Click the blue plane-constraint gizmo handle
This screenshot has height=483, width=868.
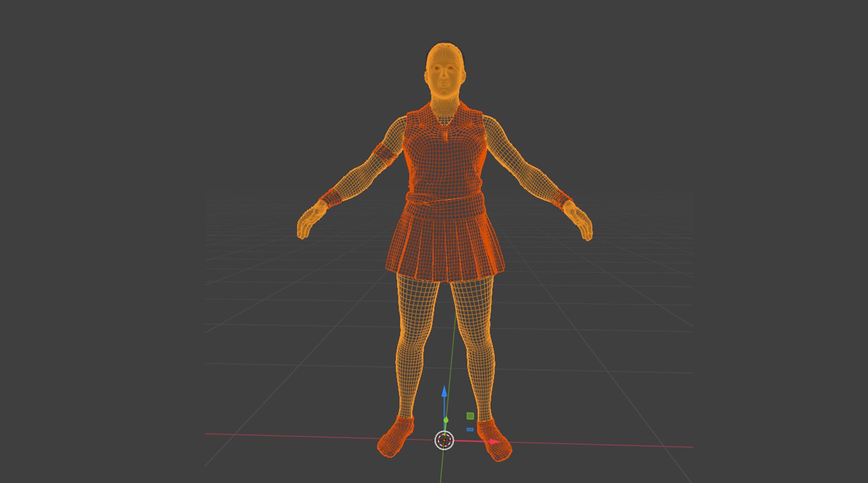point(470,429)
